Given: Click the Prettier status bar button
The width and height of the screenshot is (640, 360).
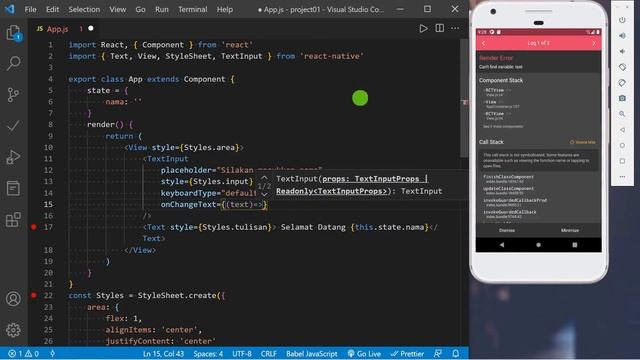Looking at the screenshot, I should click(407, 354).
